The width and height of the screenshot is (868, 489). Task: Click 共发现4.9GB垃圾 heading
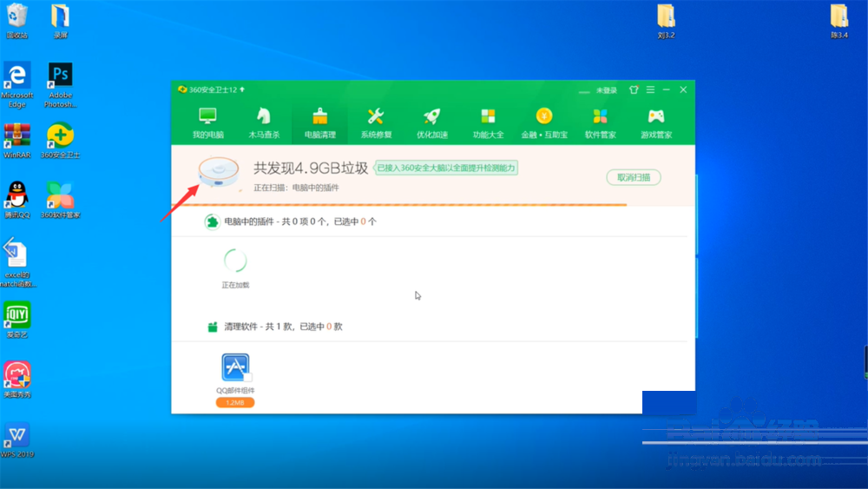pyautogui.click(x=311, y=169)
